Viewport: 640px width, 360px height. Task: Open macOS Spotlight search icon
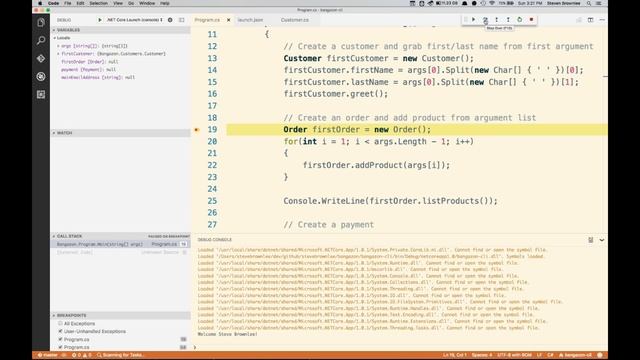pyautogui.click(x=589, y=3)
